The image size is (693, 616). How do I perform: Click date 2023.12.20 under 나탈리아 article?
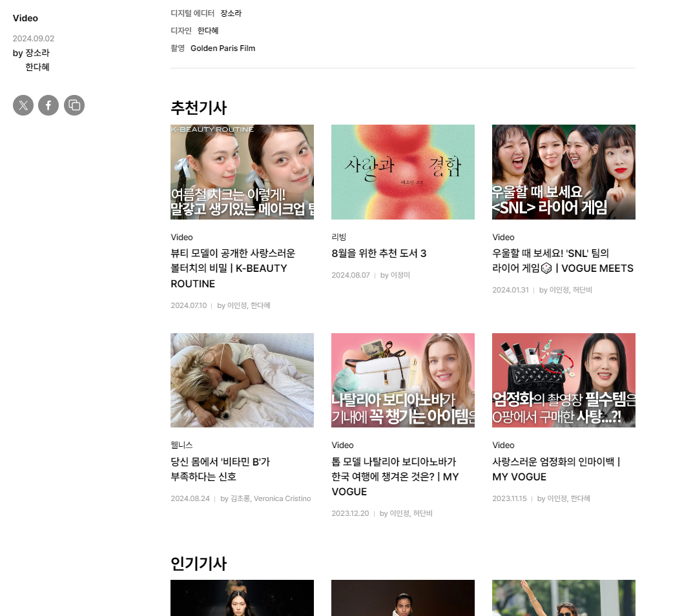[350, 513]
